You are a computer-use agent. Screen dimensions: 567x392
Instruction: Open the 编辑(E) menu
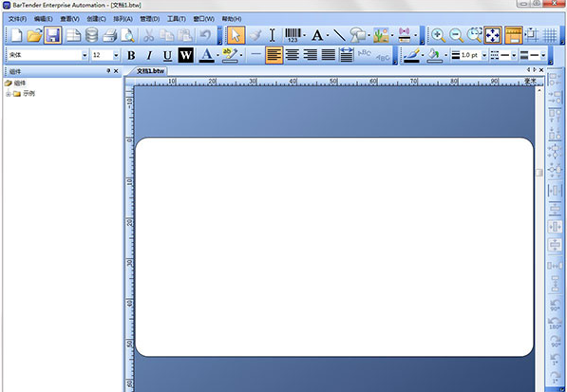click(x=43, y=19)
